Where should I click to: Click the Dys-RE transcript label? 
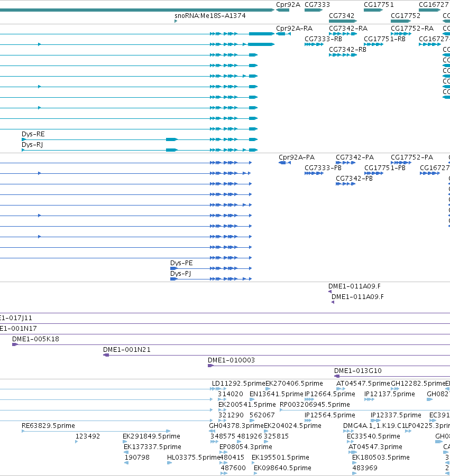(33, 134)
